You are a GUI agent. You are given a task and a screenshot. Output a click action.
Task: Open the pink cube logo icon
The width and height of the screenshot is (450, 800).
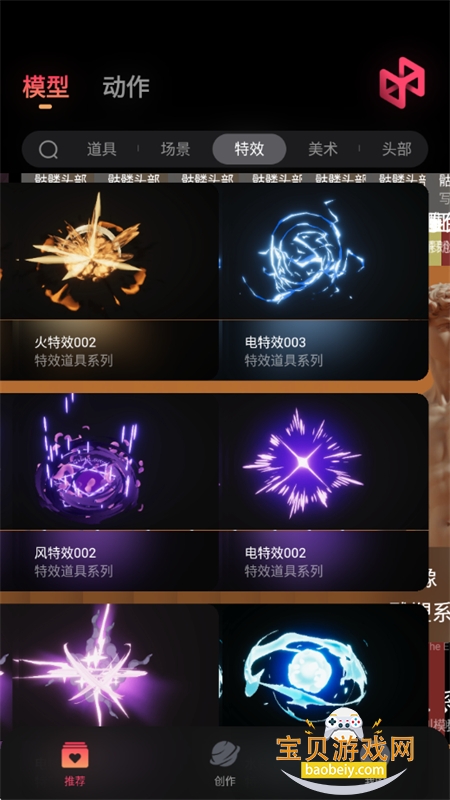(x=402, y=82)
